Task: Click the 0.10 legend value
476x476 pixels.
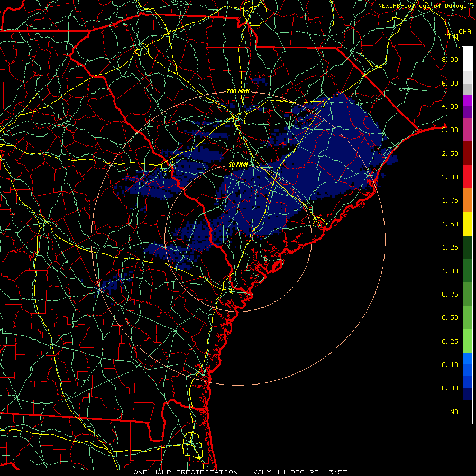Action: click(450, 365)
